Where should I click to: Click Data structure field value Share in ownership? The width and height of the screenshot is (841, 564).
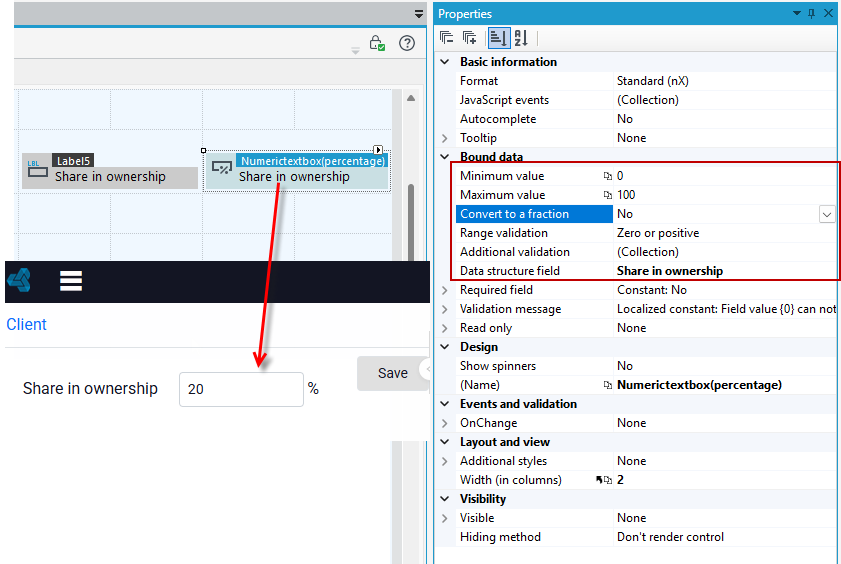670,271
